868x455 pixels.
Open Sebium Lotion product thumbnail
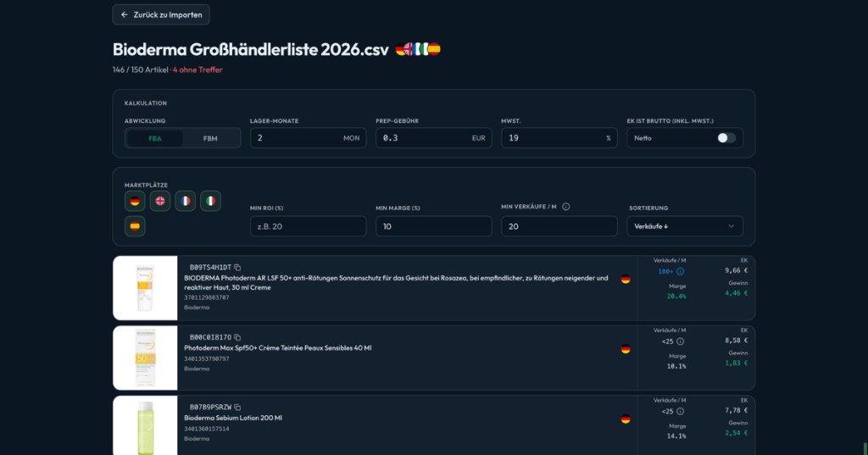(x=145, y=425)
